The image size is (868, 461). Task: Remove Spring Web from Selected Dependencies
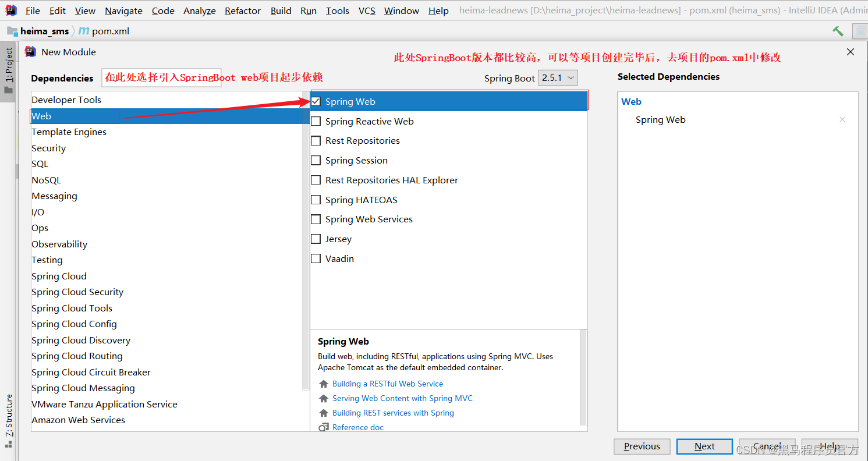click(x=842, y=119)
